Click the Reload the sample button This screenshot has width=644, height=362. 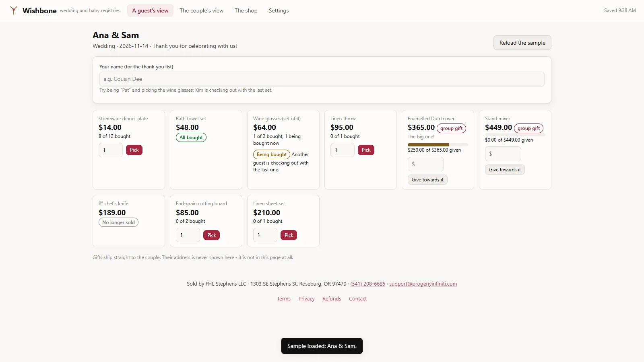tap(522, 43)
